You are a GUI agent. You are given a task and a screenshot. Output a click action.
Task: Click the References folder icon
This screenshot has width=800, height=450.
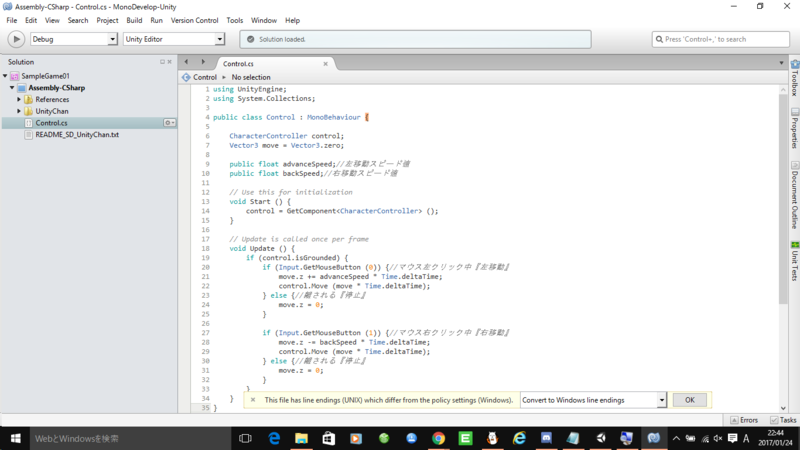coord(29,99)
